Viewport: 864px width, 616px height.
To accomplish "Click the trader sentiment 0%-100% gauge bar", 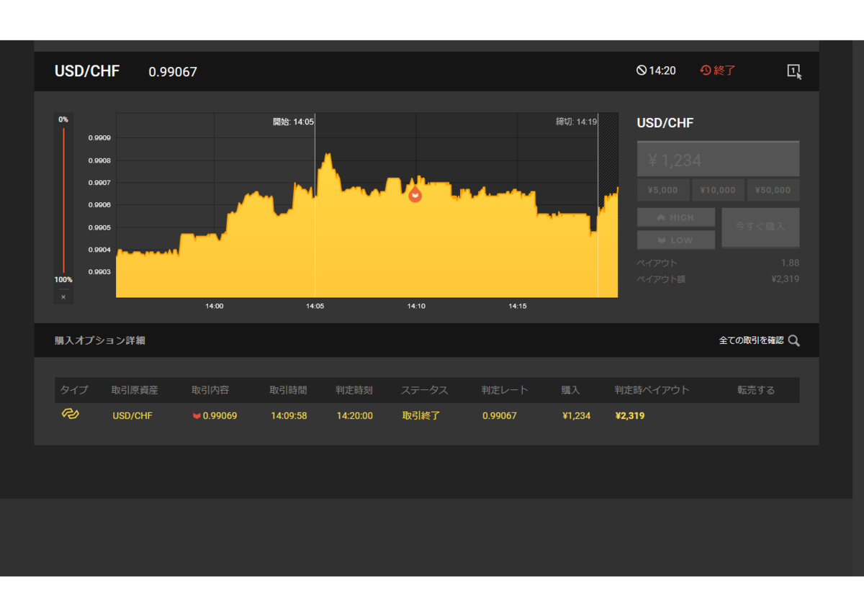I will click(63, 199).
